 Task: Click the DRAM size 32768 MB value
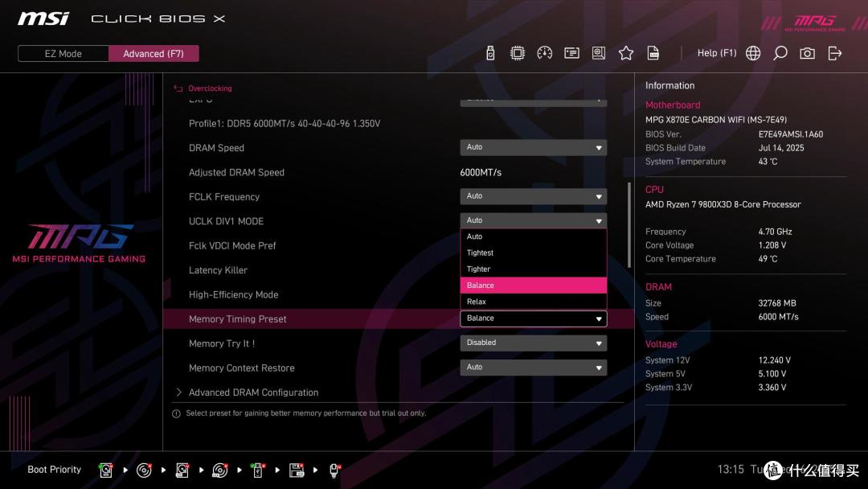pos(777,303)
